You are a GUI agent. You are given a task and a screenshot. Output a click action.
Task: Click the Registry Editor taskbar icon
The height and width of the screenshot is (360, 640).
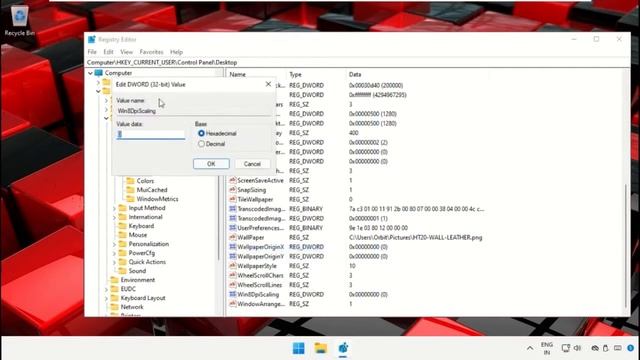point(343,348)
